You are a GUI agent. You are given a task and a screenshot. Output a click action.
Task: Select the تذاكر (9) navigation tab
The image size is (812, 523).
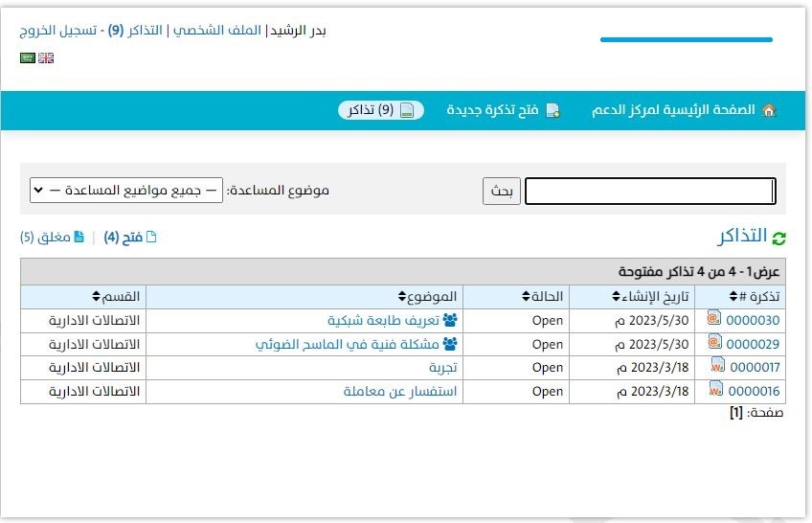(x=381, y=110)
